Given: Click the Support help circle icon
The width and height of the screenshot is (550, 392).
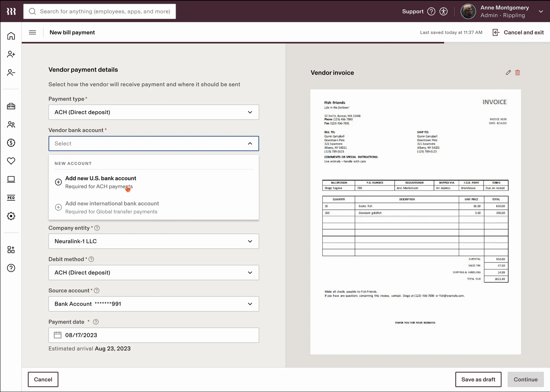Looking at the screenshot, I should (431, 11).
